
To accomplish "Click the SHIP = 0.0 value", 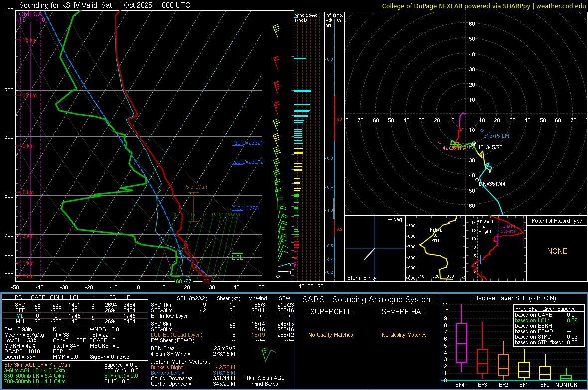I will [x=117, y=381].
